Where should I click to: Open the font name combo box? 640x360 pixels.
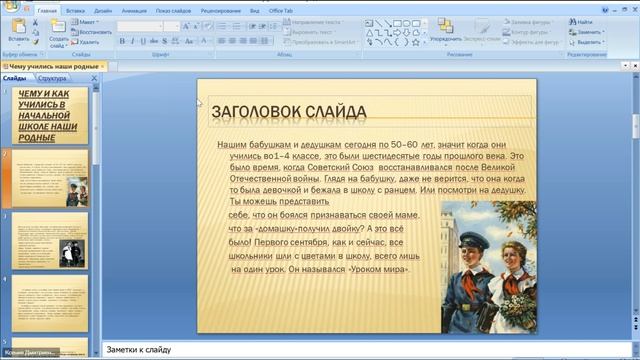(x=140, y=27)
